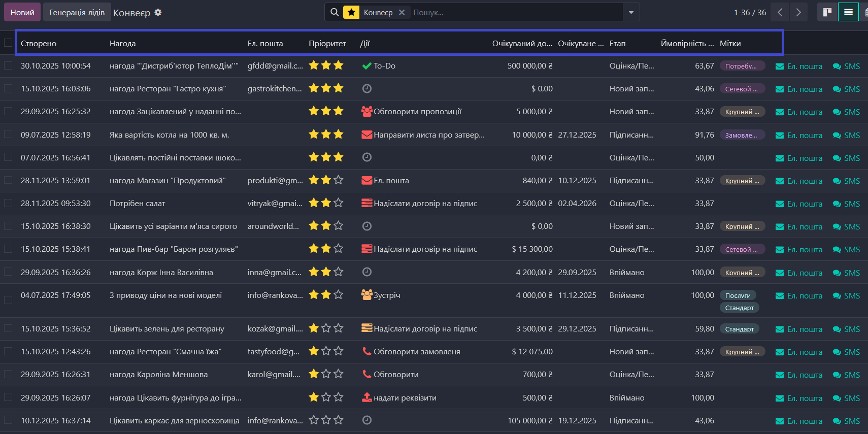This screenshot has width=868, height=434.
Task: Go to previous page arrow
Action: [780, 12]
